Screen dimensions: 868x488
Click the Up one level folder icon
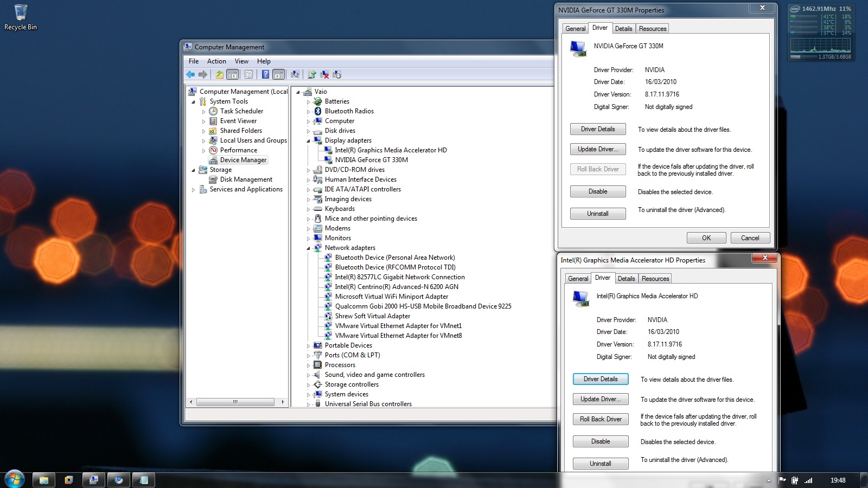[219, 75]
